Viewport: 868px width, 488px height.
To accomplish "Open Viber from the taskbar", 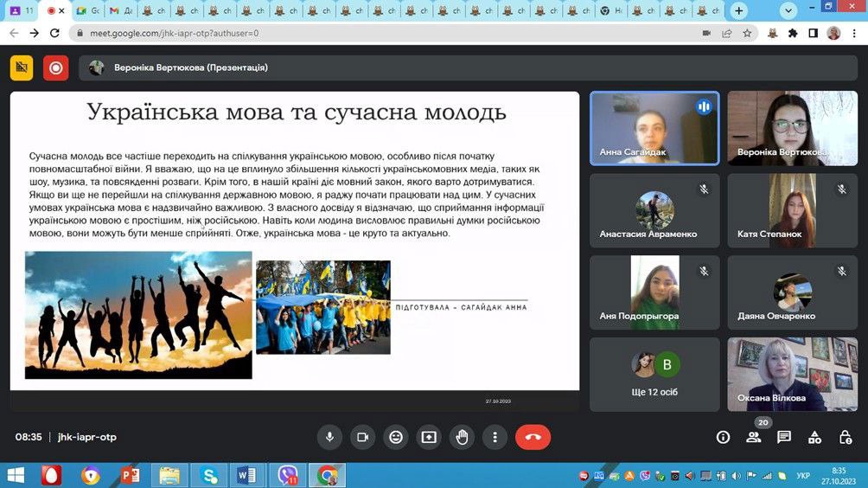I will click(x=287, y=475).
